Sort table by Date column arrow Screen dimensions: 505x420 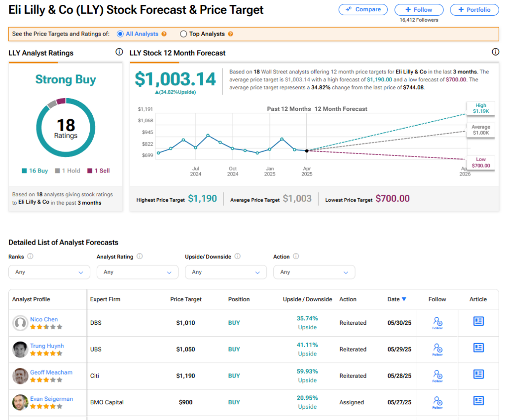(404, 299)
